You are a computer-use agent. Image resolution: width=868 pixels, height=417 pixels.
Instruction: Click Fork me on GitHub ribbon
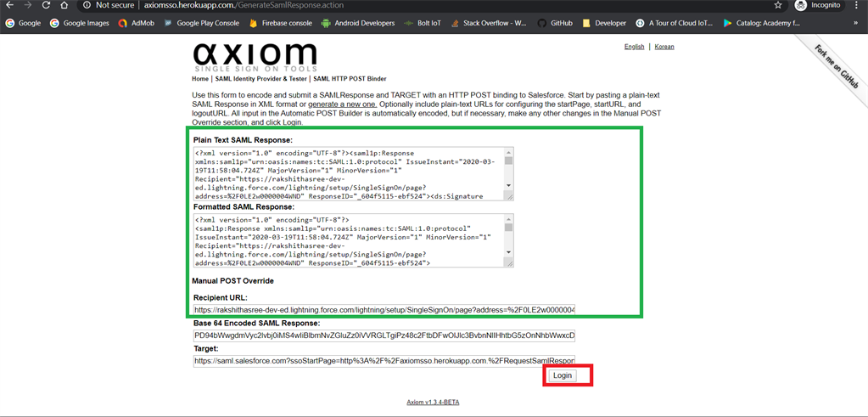[835, 67]
